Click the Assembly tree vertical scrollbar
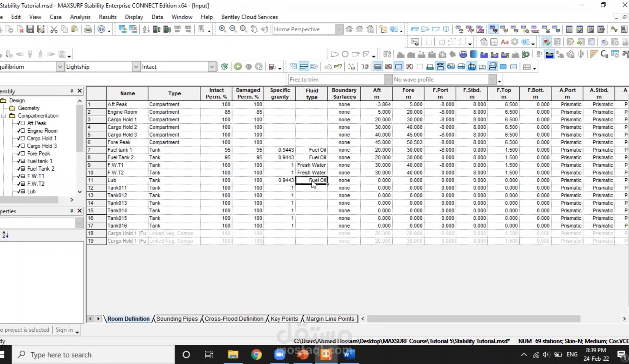 (80, 128)
